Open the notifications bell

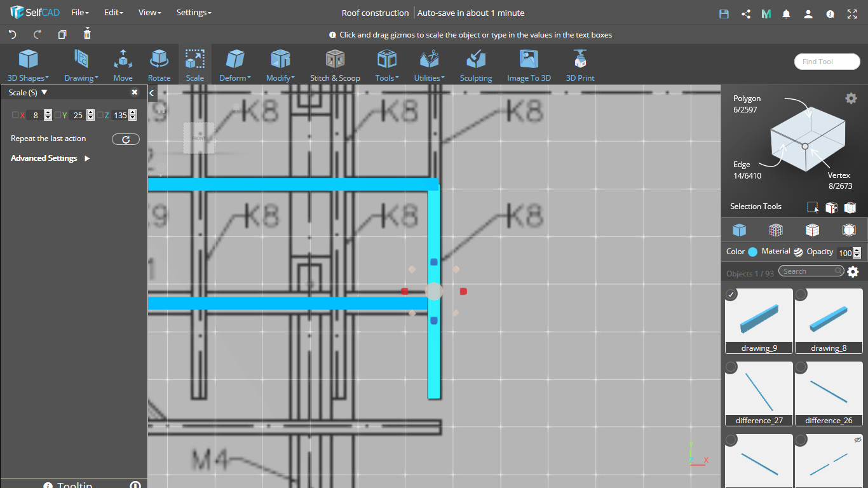click(787, 13)
